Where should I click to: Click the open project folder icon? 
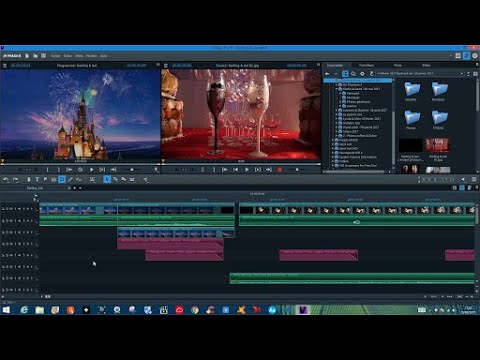[x=35, y=56]
